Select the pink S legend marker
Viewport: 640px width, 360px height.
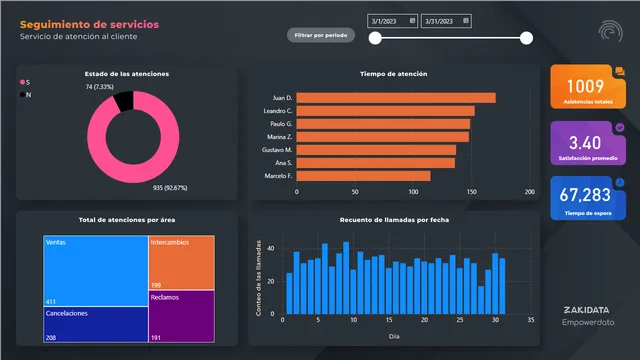(x=22, y=82)
